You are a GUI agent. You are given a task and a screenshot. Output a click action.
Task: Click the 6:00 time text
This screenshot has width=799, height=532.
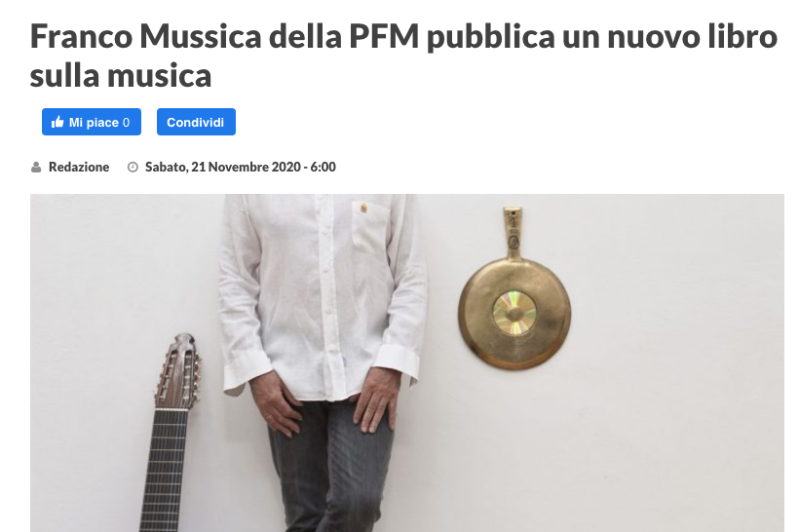pos(323,168)
